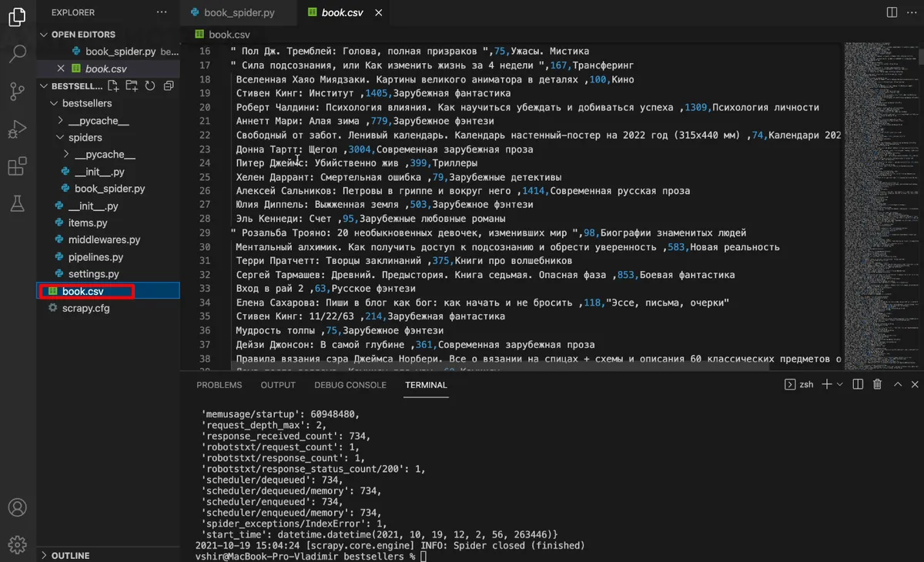
Task: Click 'Spider closed (finished)' terminal log line
Action: pos(390,545)
